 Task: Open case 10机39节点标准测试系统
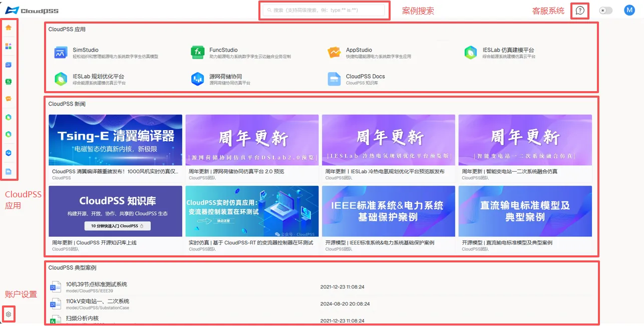click(x=97, y=284)
